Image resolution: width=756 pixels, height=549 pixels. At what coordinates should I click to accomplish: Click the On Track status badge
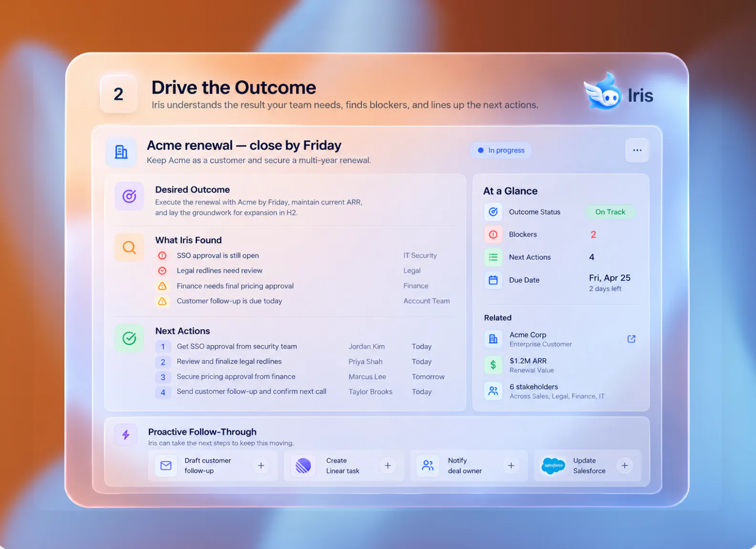coord(610,212)
